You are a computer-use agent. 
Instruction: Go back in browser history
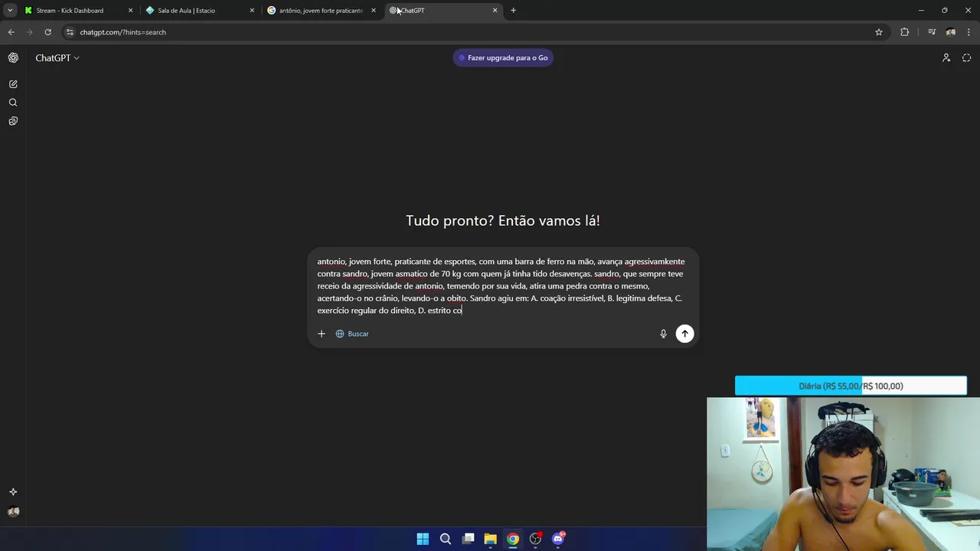coord(11,32)
